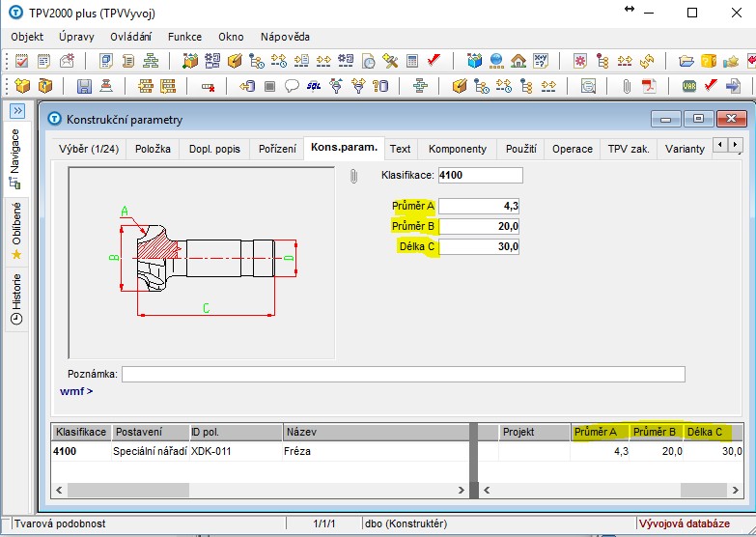Click the parchment scroll icon in toolbar
This screenshot has height=537, width=756.
(128, 61)
